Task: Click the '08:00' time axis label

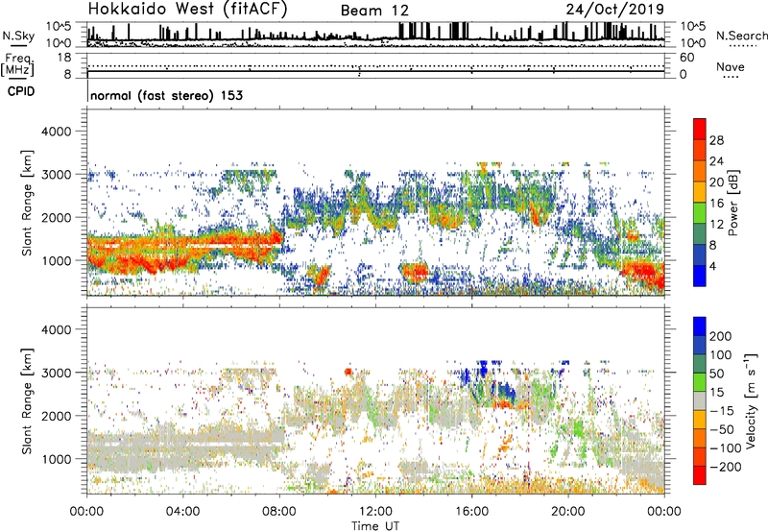Action: [279, 512]
